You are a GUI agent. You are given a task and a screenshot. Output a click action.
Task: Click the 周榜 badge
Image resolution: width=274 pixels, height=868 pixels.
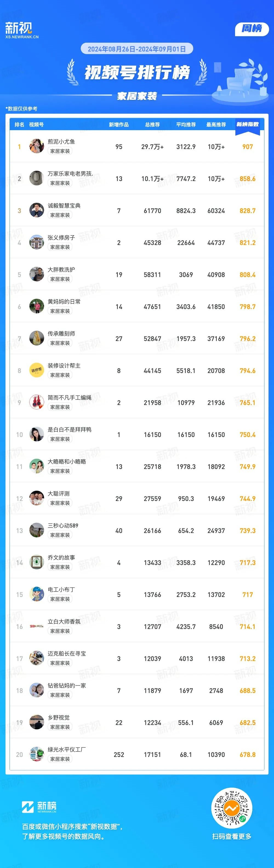(x=252, y=29)
